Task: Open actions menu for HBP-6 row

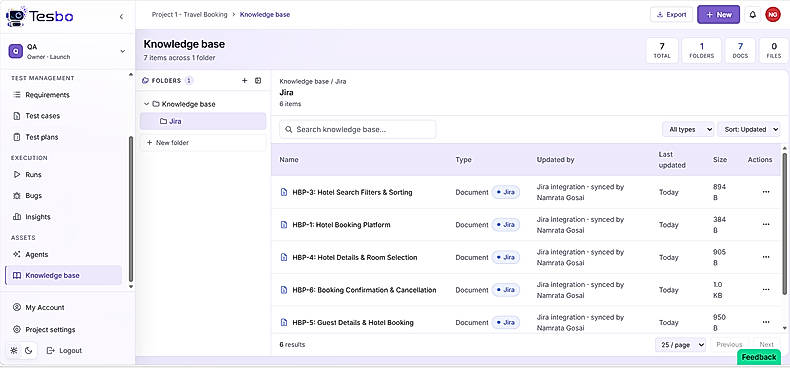Action: pyautogui.click(x=766, y=290)
